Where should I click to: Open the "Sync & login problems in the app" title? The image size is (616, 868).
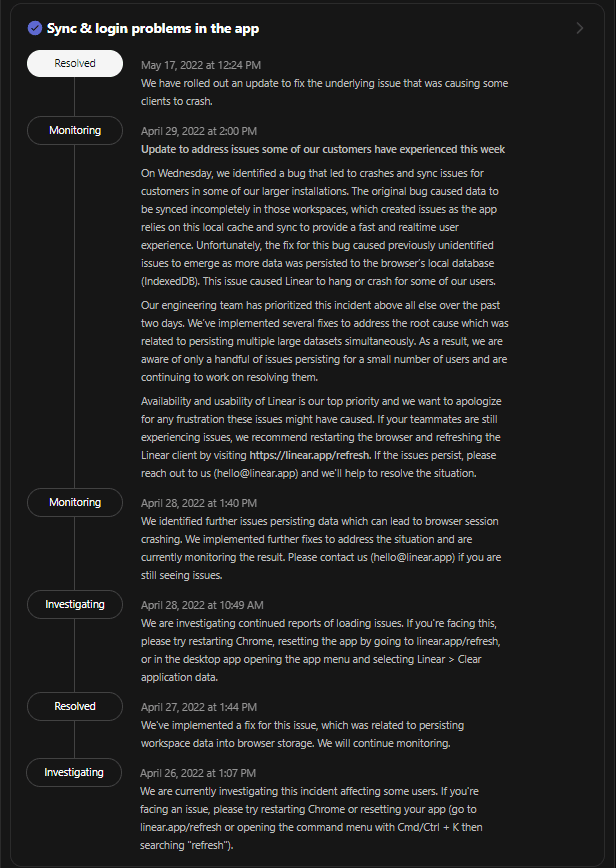pos(152,28)
